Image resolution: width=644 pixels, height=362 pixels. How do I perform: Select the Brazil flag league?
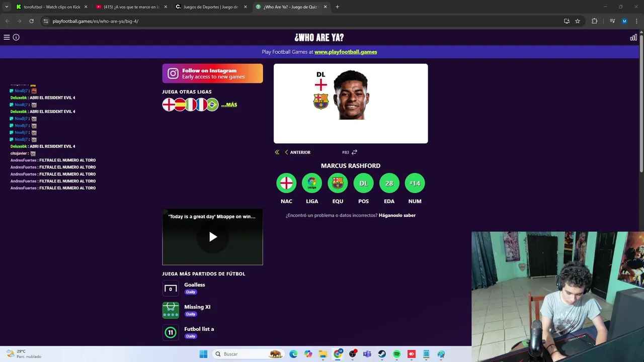pyautogui.click(x=212, y=105)
